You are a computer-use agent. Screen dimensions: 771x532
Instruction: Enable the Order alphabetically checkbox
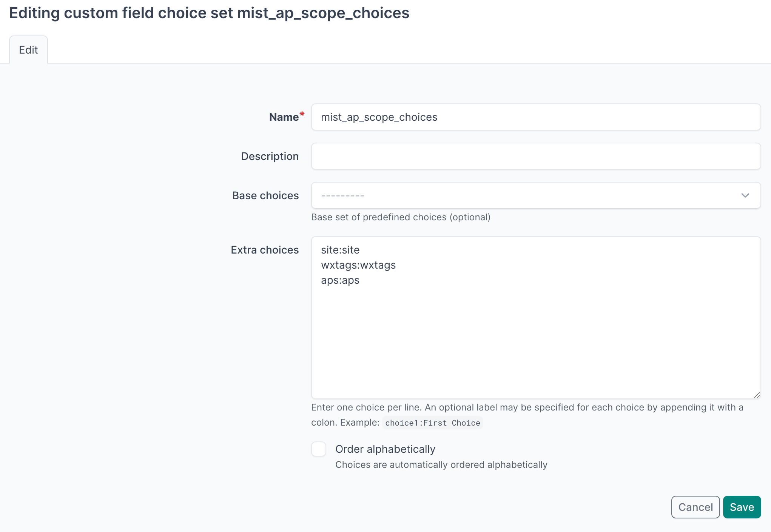319,449
